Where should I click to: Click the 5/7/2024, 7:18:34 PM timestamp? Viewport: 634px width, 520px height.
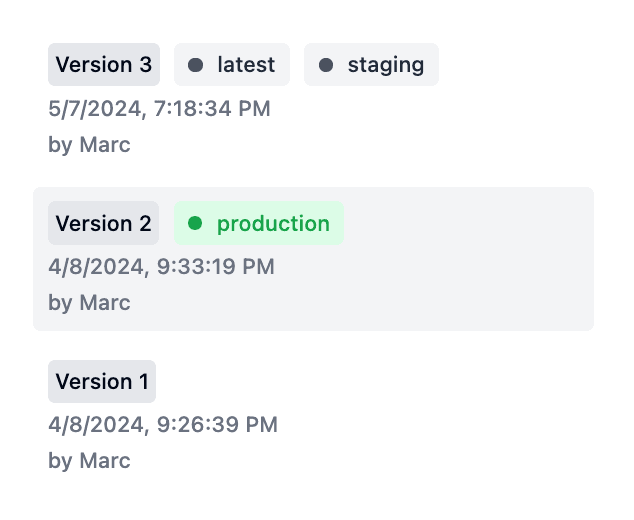pos(159,108)
